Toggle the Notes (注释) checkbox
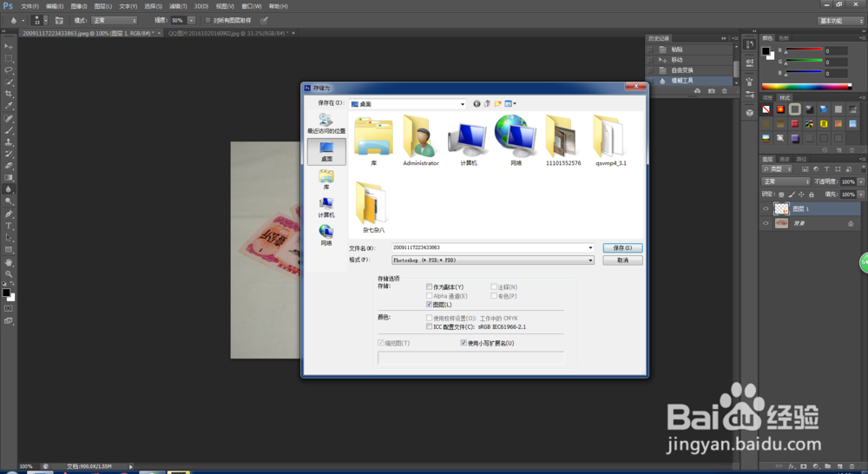The width and height of the screenshot is (868, 474). click(x=494, y=286)
